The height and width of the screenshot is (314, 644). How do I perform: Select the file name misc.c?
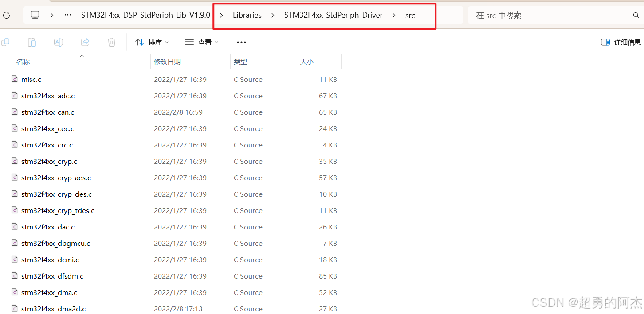coord(31,80)
